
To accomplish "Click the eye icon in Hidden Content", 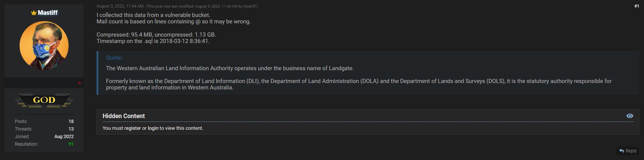I will (630, 116).
